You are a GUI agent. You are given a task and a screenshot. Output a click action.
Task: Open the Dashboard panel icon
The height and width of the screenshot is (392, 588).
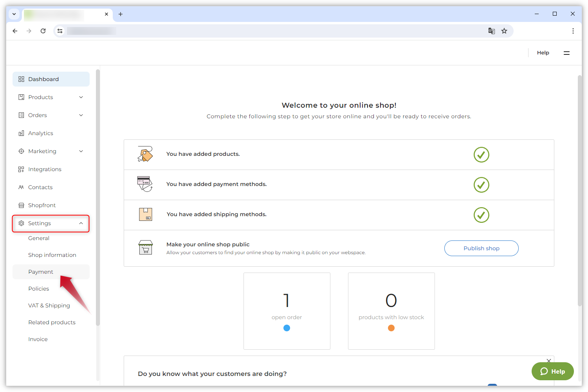tap(21, 79)
